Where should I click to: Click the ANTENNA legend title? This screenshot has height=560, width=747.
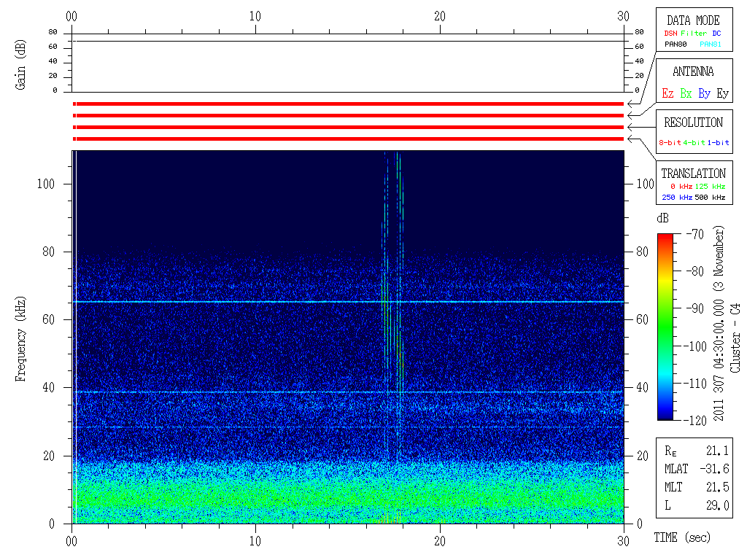point(693,71)
